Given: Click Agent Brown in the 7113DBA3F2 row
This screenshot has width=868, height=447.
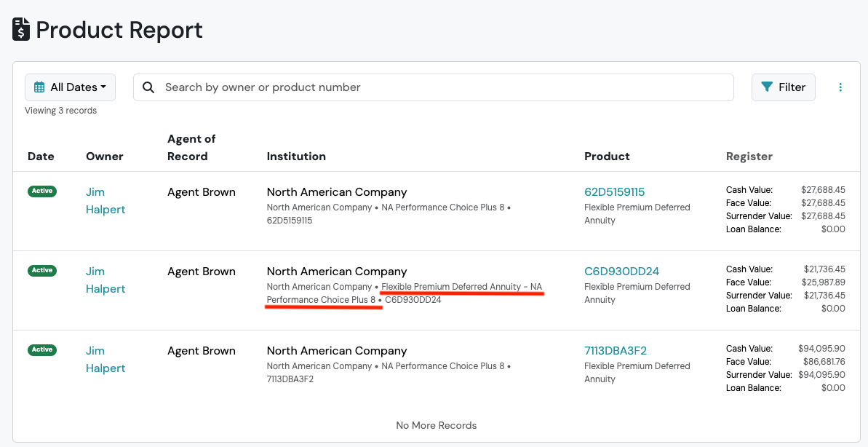Looking at the screenshot, I should tap(202, 351).
